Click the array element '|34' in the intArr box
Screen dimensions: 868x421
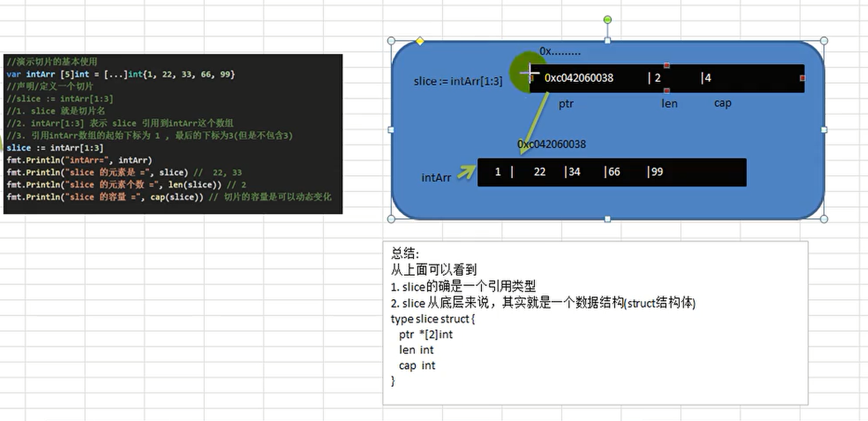pyautogui.click(x=572, y=172)
